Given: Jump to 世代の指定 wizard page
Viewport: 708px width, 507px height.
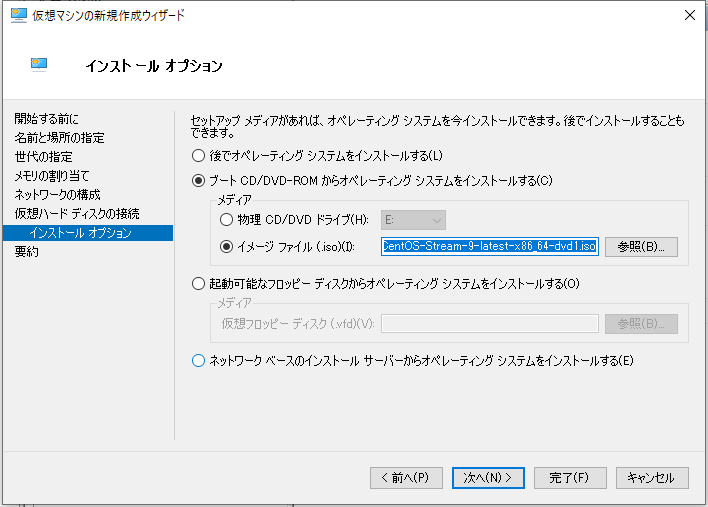Looking at the screenshot, I should [43, 157].
